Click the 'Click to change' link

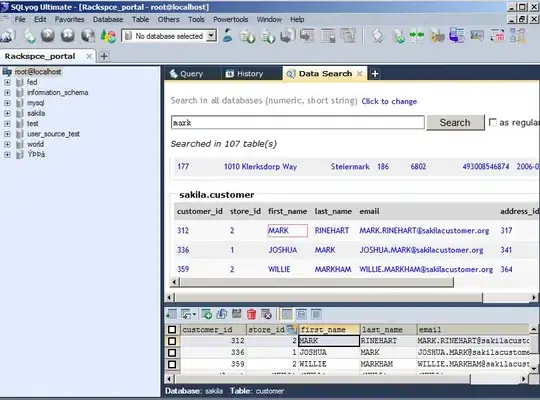click(389, 101)
